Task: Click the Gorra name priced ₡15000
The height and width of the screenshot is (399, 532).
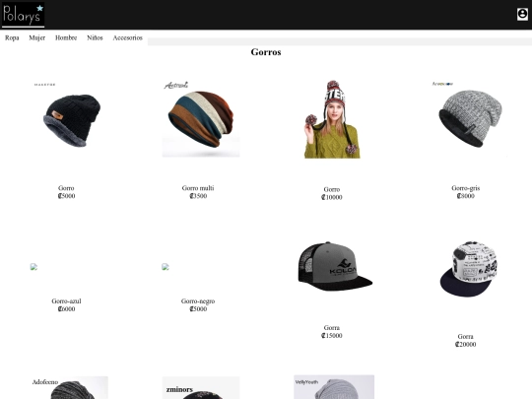Action: coord(332,328)
